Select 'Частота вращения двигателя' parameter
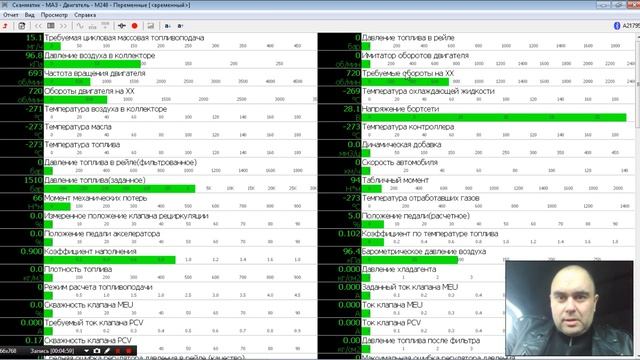Image resolution: width=640 pixels, height=360 pixels. pyautogui.click(x=95, y=73)
